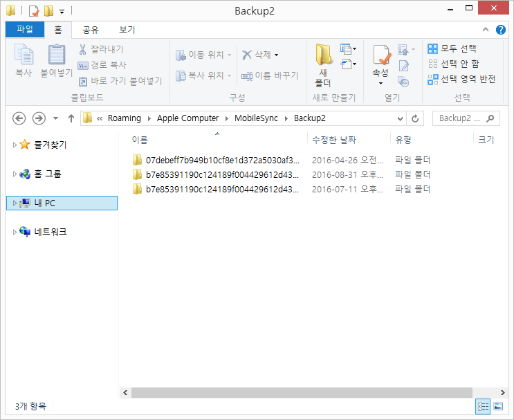Image resolution: width=514 pixels, height=420 pixels.
Task: Refresh the current folder view
Action: click(415, 118)
